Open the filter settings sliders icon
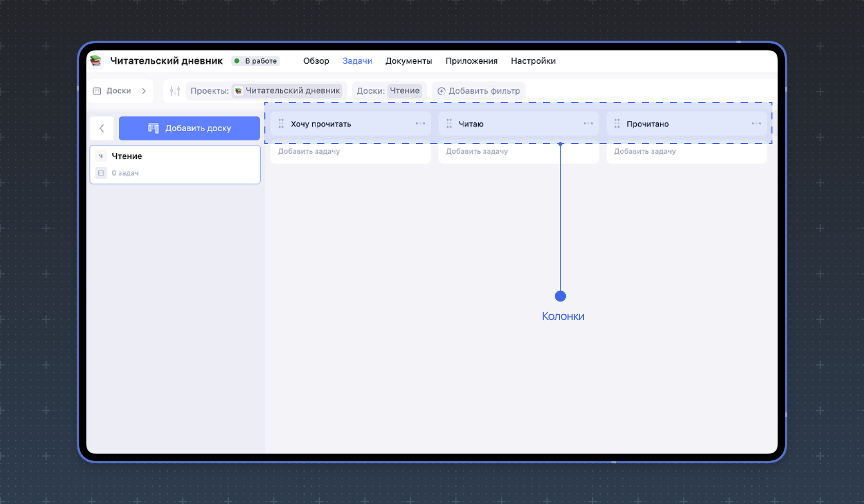 [175, 91]
